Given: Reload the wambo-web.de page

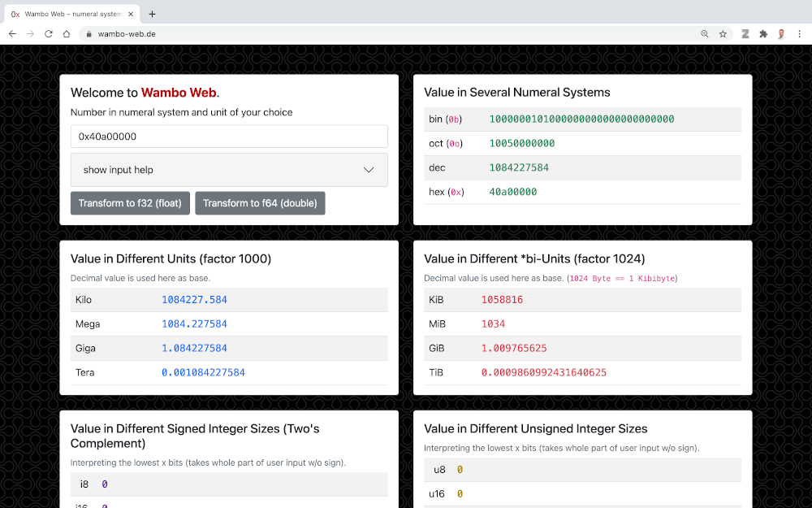Looking at the screenshot, I should tap(48, 33).
